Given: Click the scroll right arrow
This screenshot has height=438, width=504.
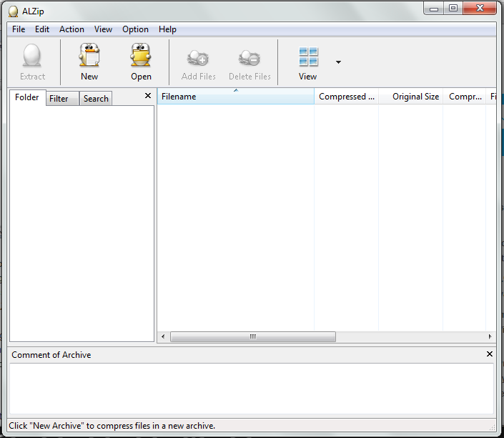Looking at the screenshot, I should tap(490, 336).
